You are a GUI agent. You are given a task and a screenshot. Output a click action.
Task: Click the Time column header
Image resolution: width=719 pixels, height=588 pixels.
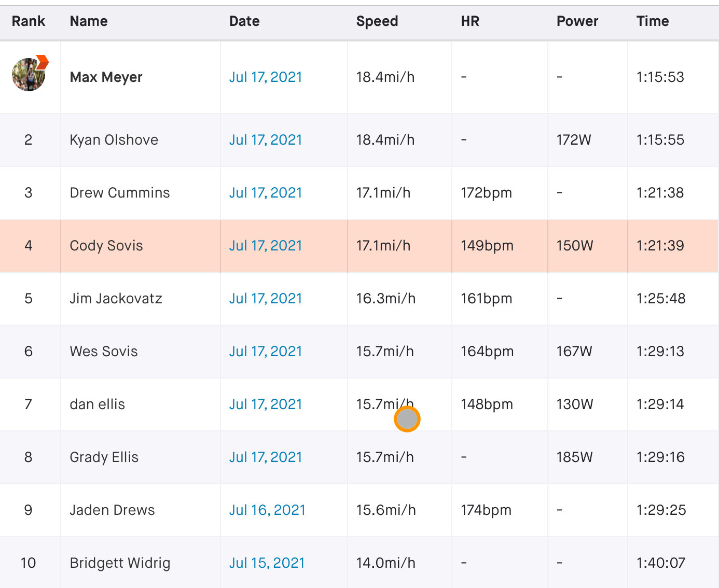tap(652, 21)
